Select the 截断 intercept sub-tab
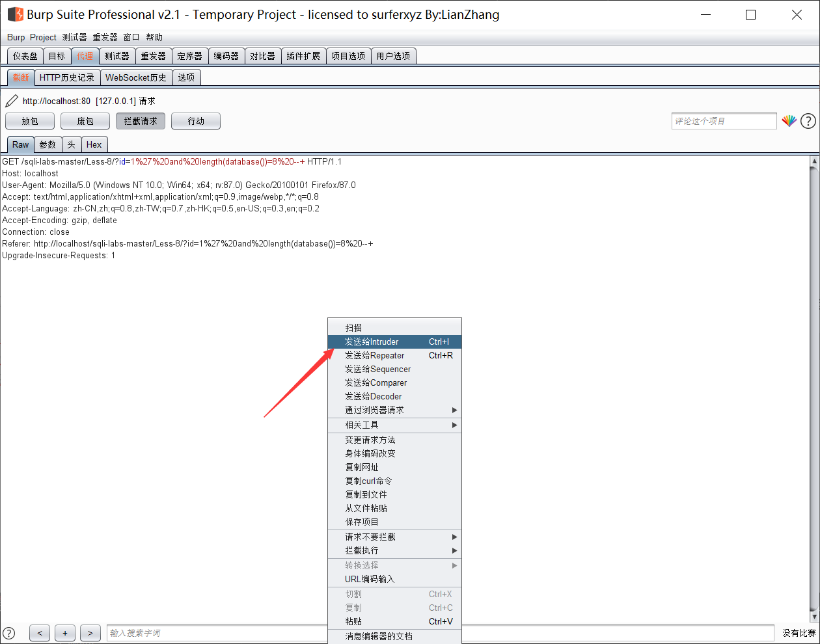This screenshot has height=644, width=820. 21,77
